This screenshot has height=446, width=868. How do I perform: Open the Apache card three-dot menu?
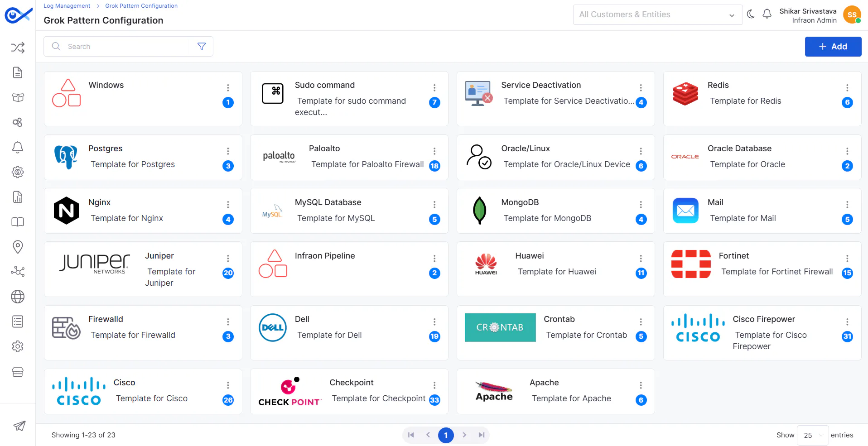click(641, 385)
